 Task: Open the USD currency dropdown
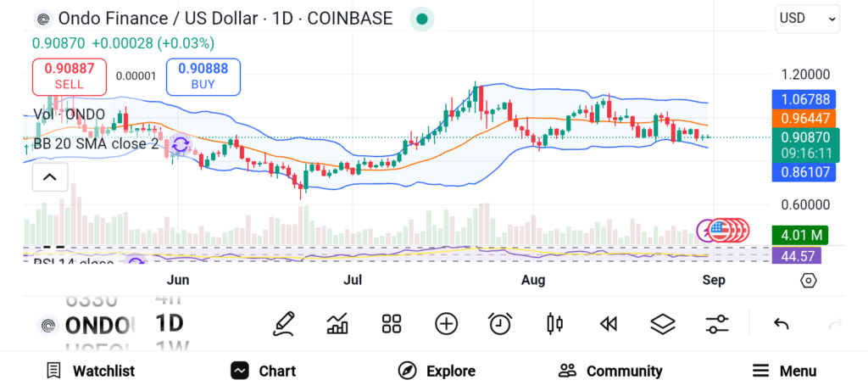point(808,19)
